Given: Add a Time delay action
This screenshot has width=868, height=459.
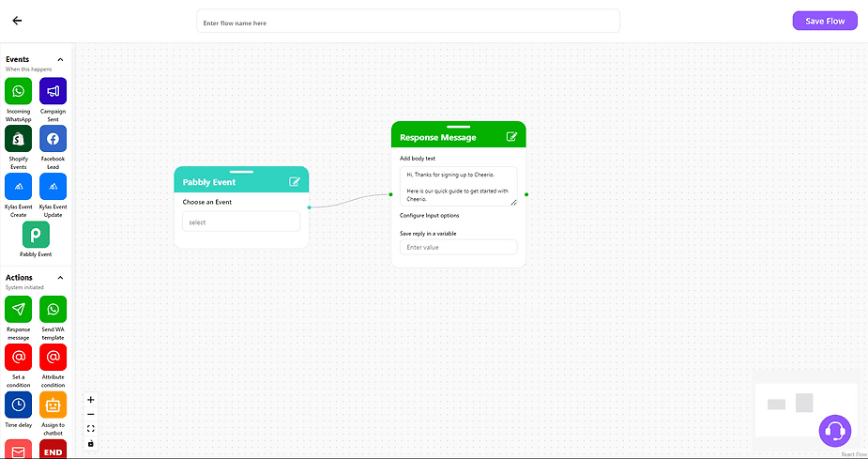Looking at the screenshot, I should [x=18, y=405].
